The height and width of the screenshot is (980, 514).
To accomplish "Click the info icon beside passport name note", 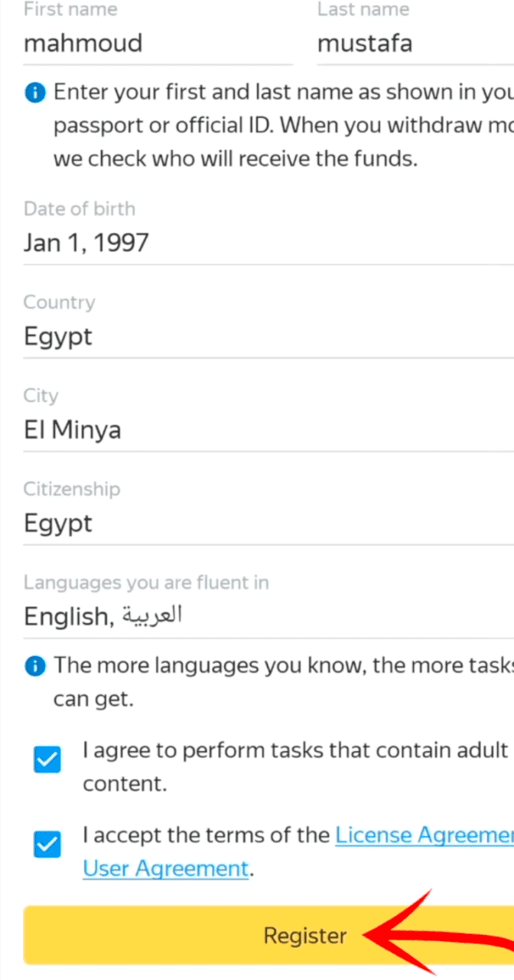I will (x=34, y=91).
